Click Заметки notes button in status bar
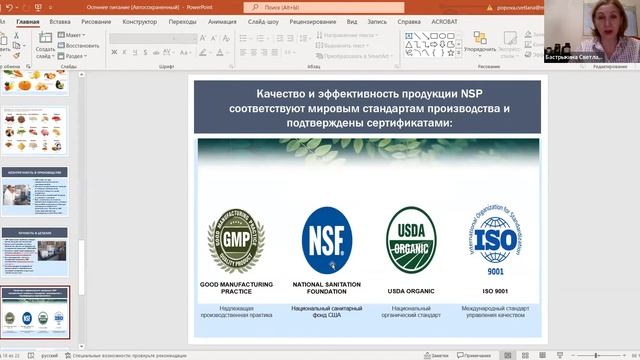640x360 pixels. coord(436,356)
